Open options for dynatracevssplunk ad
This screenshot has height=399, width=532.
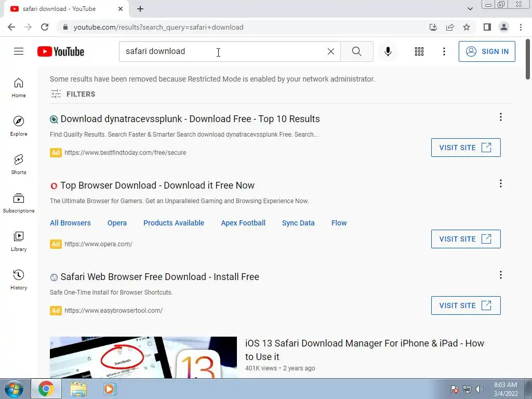click(500, 117)
